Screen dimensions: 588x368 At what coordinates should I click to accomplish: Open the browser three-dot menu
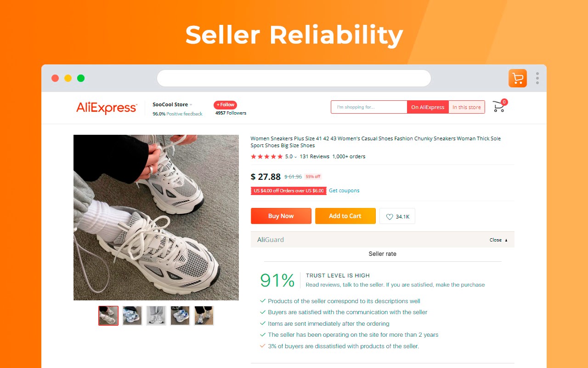pyautogui.click(x=537, y=78)
